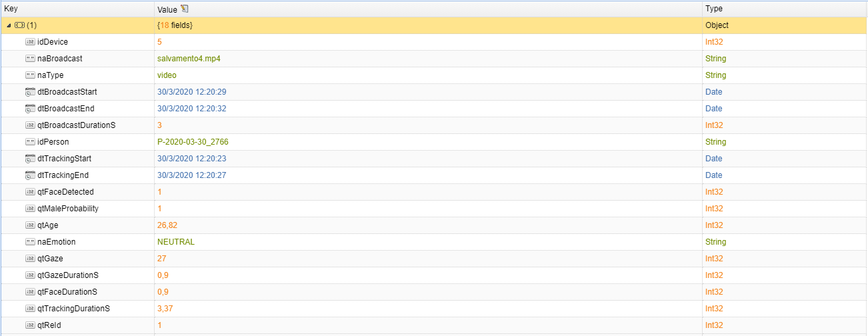Collapse the (1) document tree node
This screenshot has width=868, height=336.
pos(9,25)
